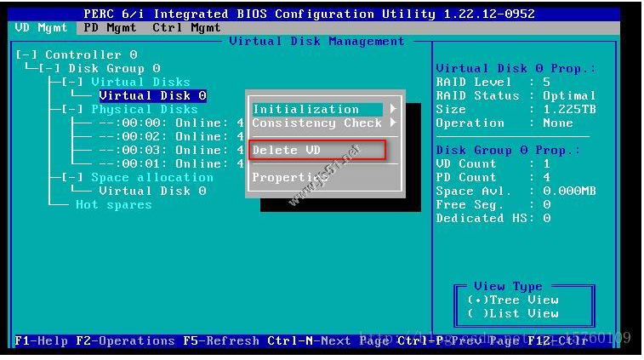Click the RAID Status Optimal value
Image resolution: width=644 pixels, height=360 pixels.
point(569,96)
